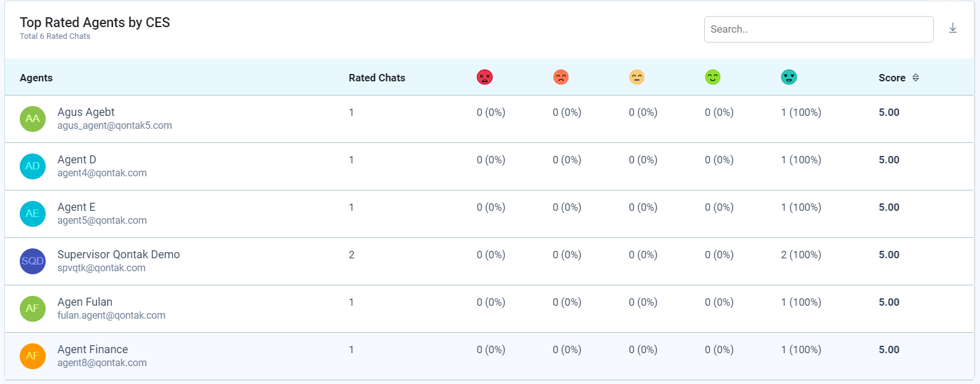The height and width of the screenshot is (384, 980).
Task: Focus the Search input field
Action: 818,29
